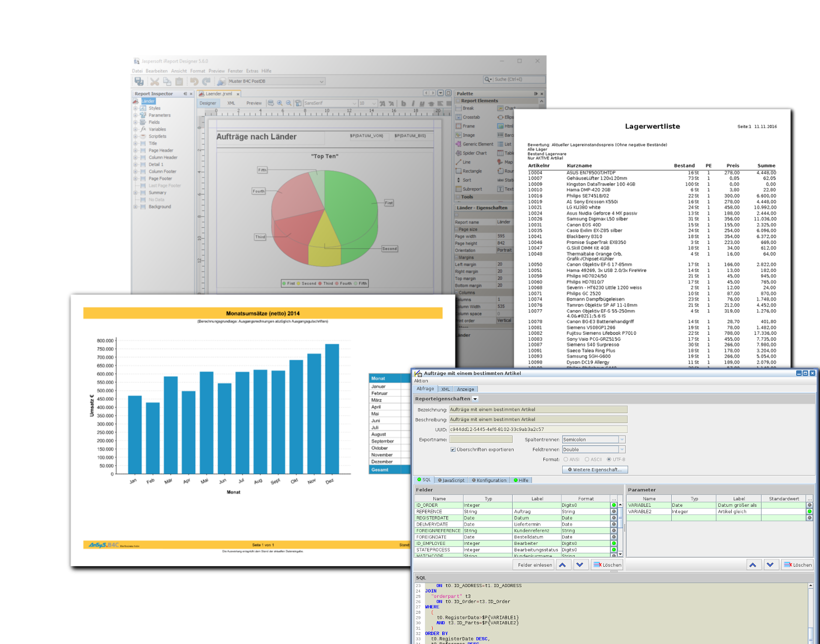
Task: Move parameter down in Parameter panel
Action: point(770,565)
